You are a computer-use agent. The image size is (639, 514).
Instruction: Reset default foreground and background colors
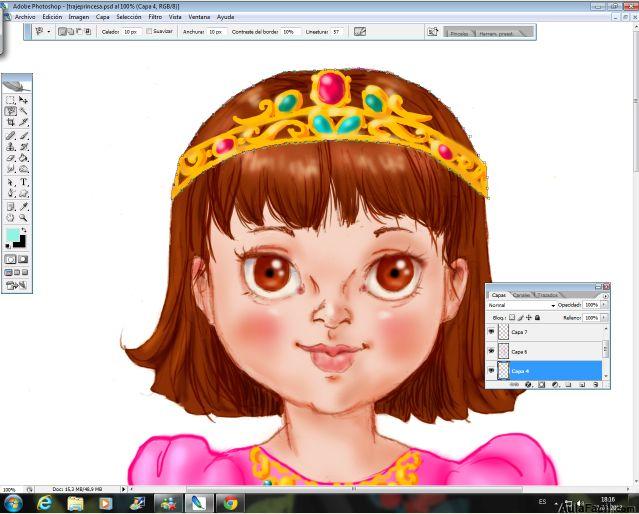tap(8, 245)
